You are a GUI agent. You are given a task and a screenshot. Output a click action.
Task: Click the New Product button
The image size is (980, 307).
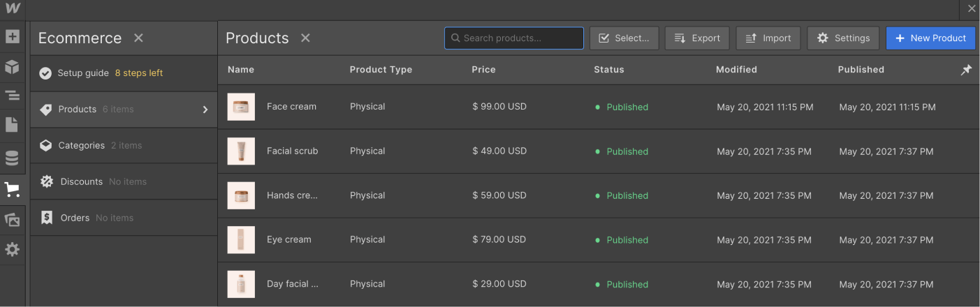tap(930, 38)
